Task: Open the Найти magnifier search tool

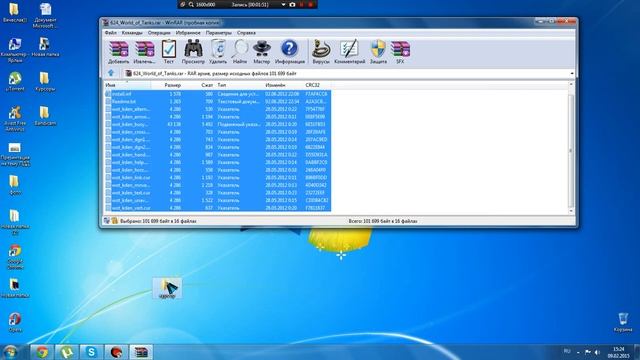Action: [x=240, y=52]
